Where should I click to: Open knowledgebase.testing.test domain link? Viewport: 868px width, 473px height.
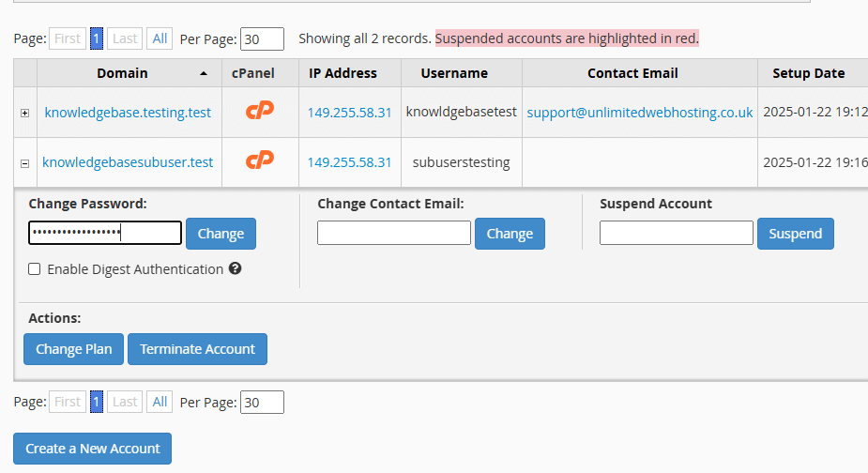[128, 113]
